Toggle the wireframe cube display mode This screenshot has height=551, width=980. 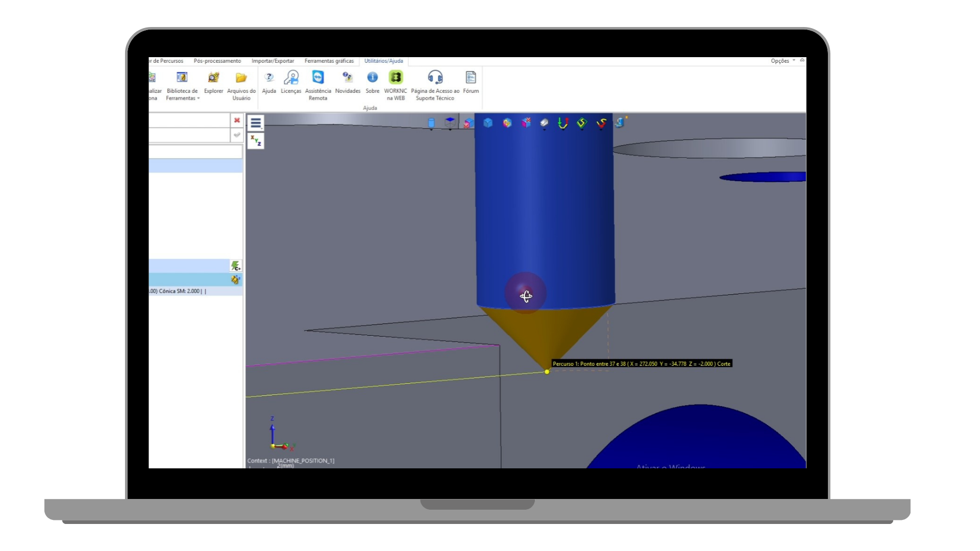tap(450, 122)
